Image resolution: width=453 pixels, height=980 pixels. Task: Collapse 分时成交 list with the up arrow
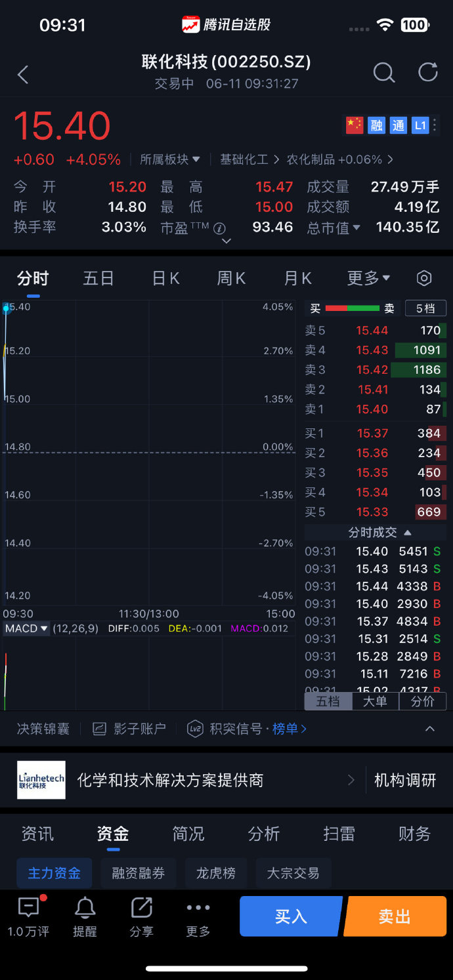coord(408,532)
